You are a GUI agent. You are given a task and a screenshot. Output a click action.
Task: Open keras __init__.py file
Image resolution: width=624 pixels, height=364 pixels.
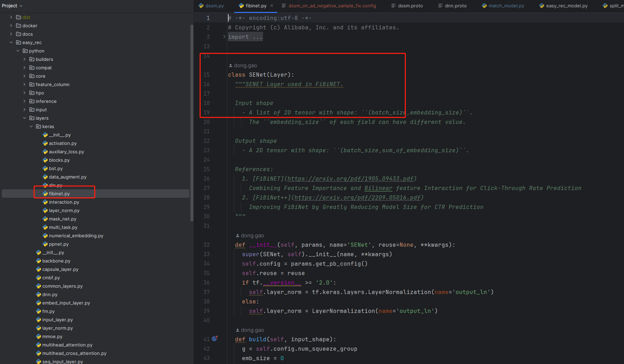[60, 135]
